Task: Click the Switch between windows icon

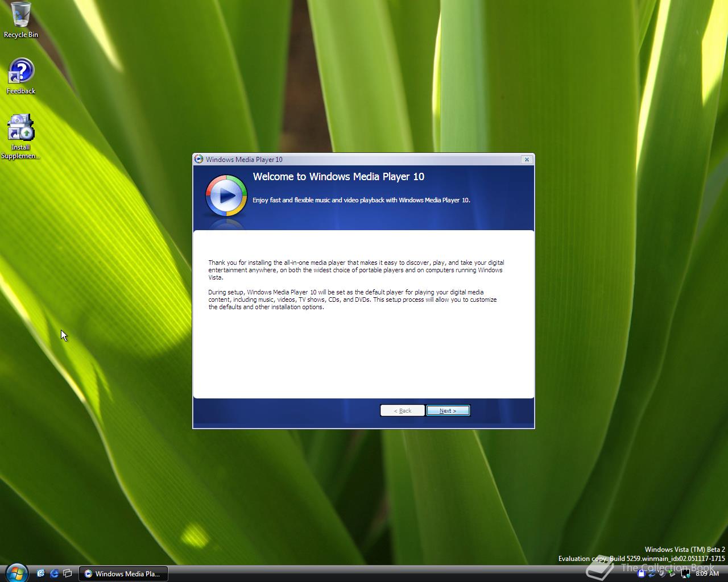Action: coord(68,573)
